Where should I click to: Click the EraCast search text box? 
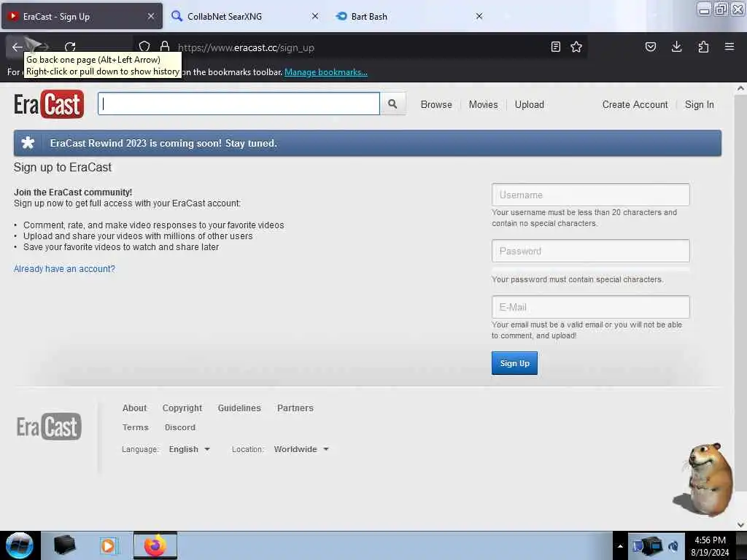239,104
